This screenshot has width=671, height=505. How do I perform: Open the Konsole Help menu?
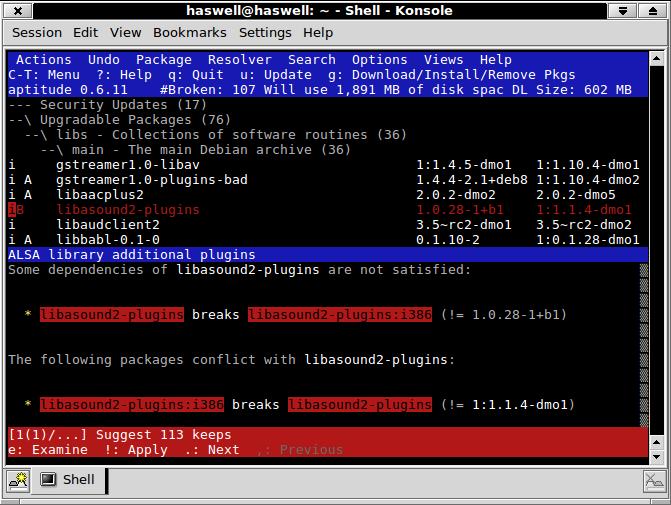[318, 33]
